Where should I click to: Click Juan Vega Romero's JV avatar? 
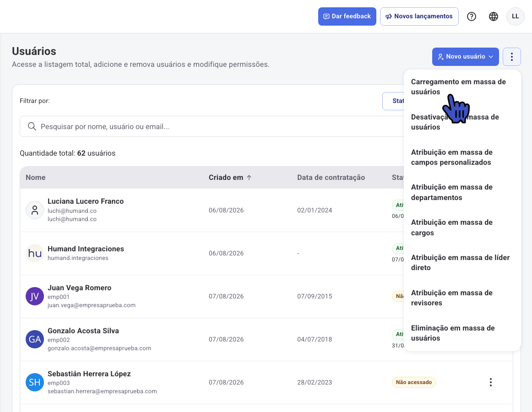pyautogui.click(x=35, y=296)
